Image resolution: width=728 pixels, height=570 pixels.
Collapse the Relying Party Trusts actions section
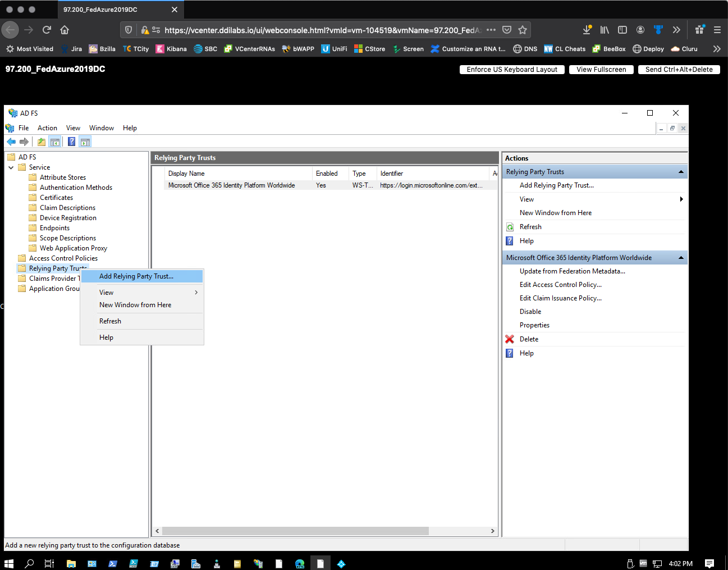681,172
